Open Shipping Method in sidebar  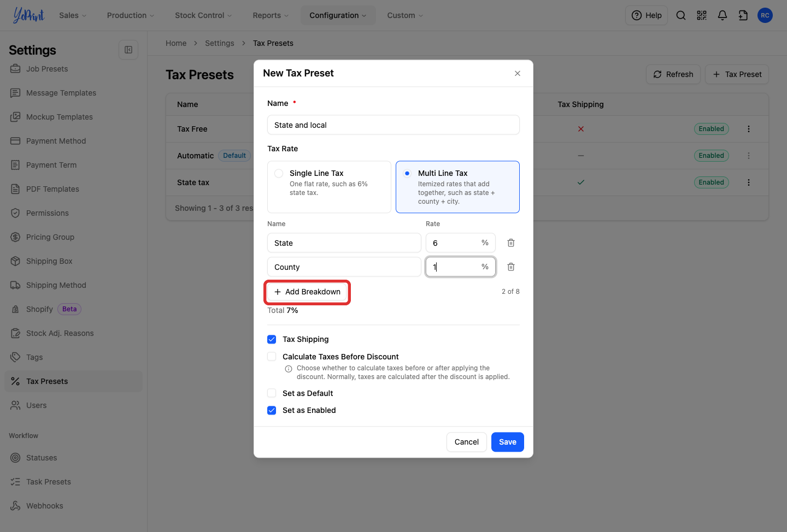(56, 285)
